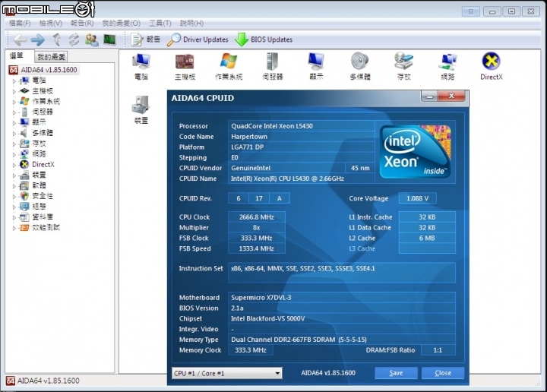
Task: Open the 工具(T) menu
Action: tap(160, 24)
